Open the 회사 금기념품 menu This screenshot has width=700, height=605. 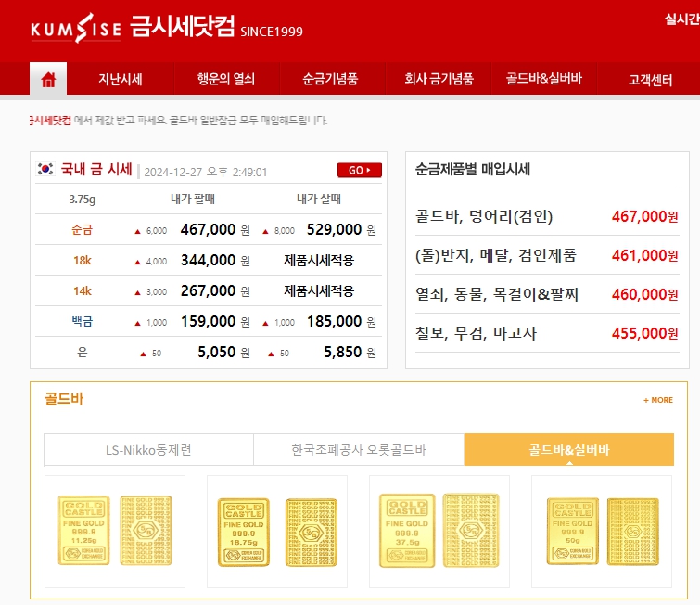439,80
